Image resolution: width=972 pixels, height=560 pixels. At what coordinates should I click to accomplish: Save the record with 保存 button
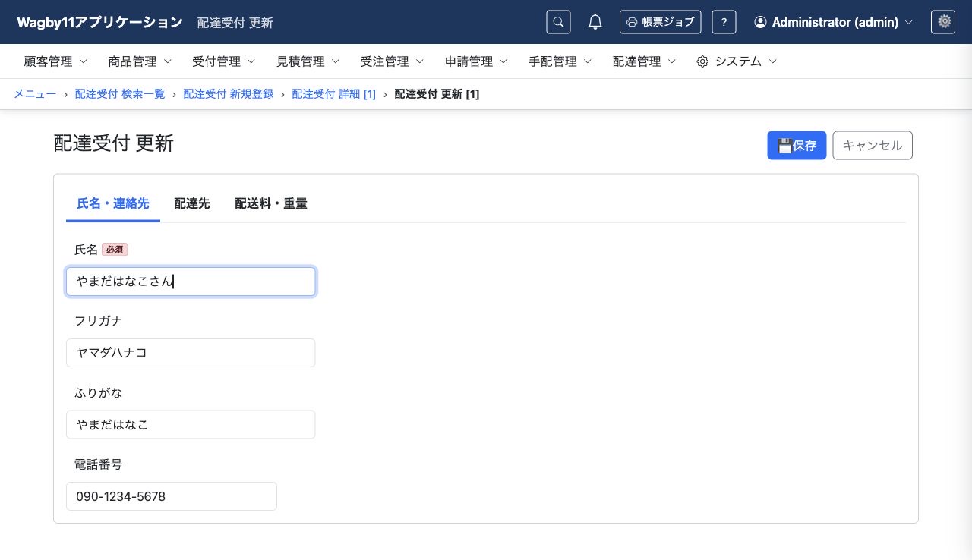pyautogui.click(x=797, y=146)
